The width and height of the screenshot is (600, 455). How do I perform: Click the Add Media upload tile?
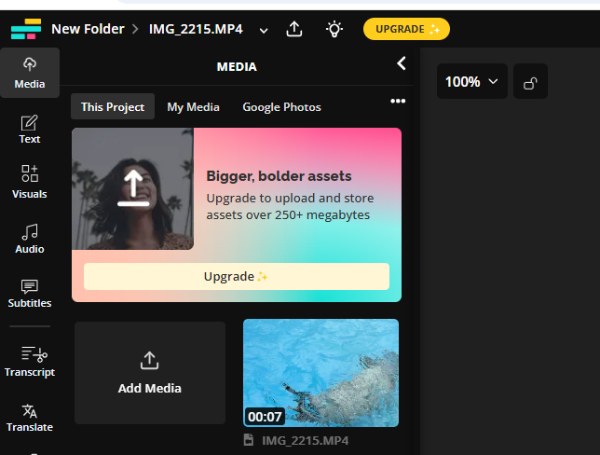(150, 373)
